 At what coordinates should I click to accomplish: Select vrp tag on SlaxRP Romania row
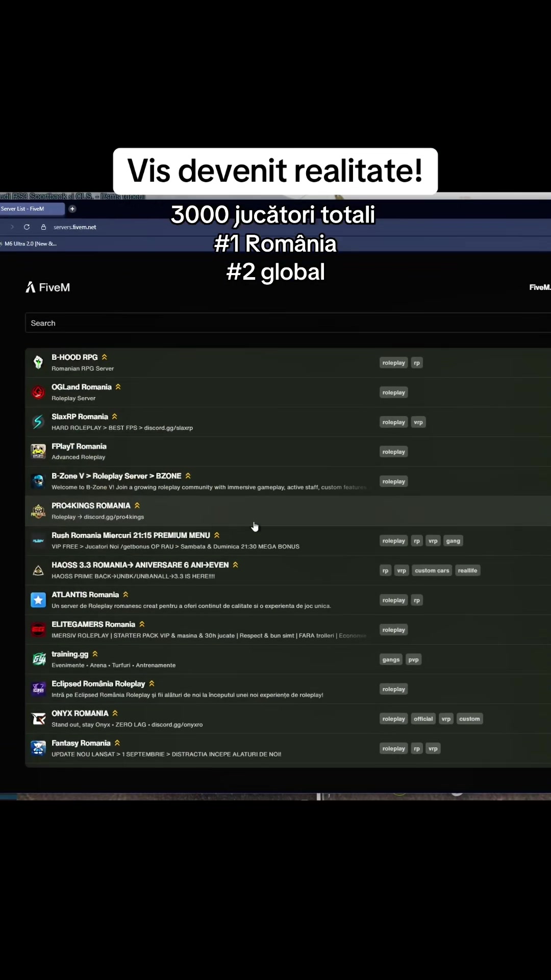(418, 422)
